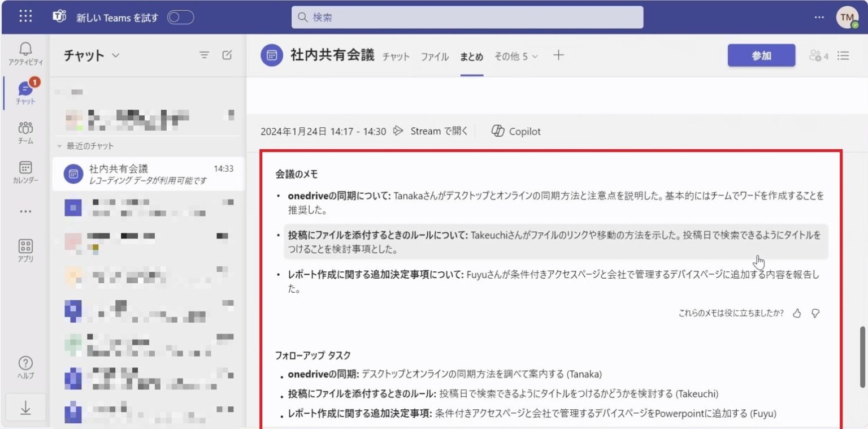Open the アクティビティ panel
The height and width of the screenshot is (429, 868).
click(x=25, y=54)
